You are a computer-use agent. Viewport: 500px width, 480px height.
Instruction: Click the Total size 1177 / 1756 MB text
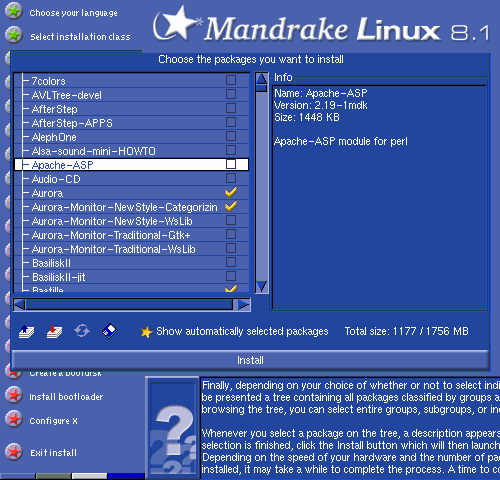coord(406,331)
